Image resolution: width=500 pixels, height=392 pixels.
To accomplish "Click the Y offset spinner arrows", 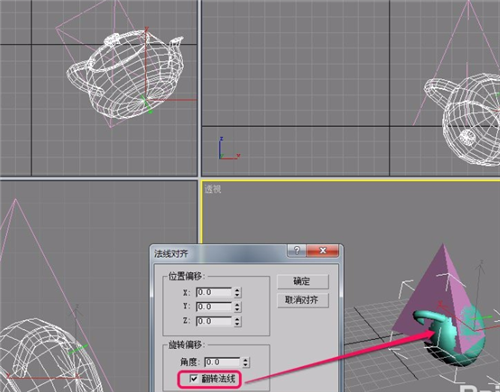I will pyautogui.click(x=237, y=307).
